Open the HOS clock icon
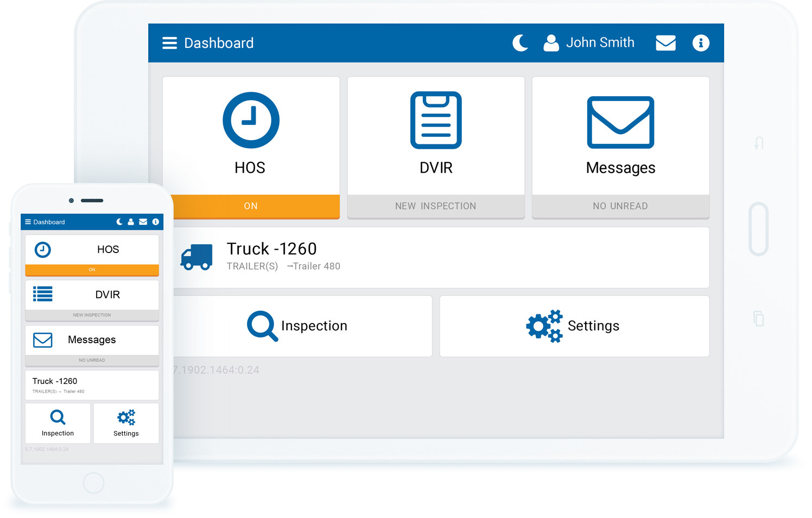The width and height of the screenshot is (812, 518). 251,119
